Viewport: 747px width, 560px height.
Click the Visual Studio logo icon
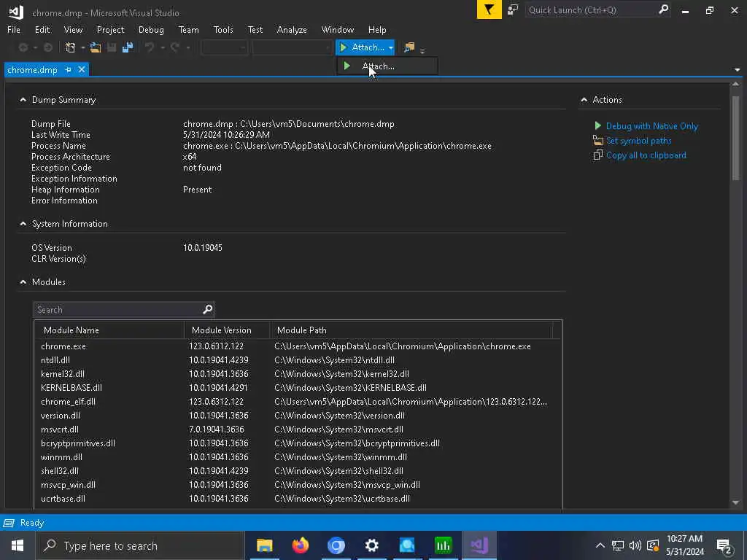click(x=16, y=12)
